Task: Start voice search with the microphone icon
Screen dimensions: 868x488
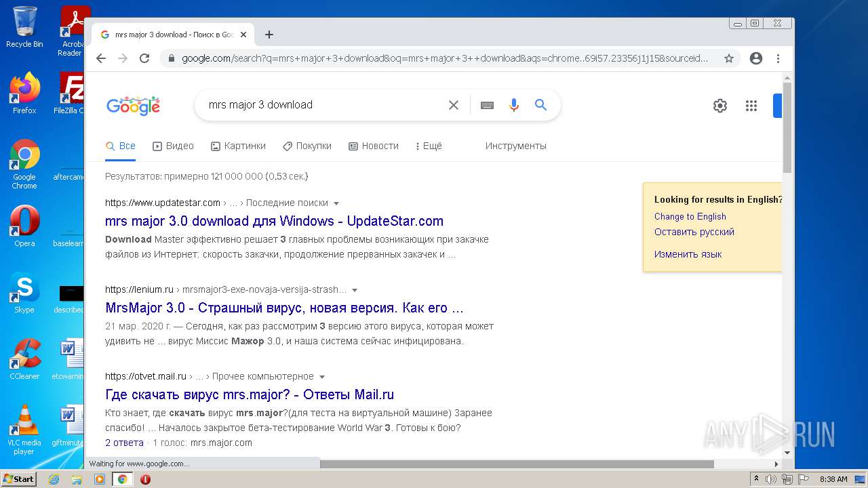Action: 514,105
